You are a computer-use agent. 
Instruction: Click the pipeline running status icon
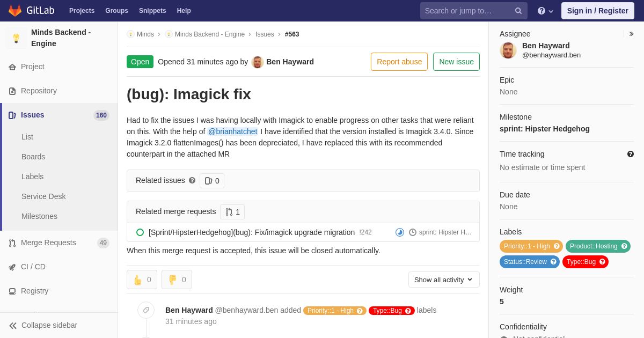pos(400,232)
